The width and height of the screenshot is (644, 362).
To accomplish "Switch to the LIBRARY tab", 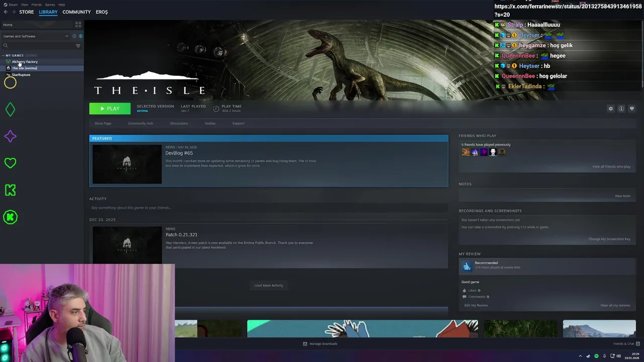I will [48, 12].
